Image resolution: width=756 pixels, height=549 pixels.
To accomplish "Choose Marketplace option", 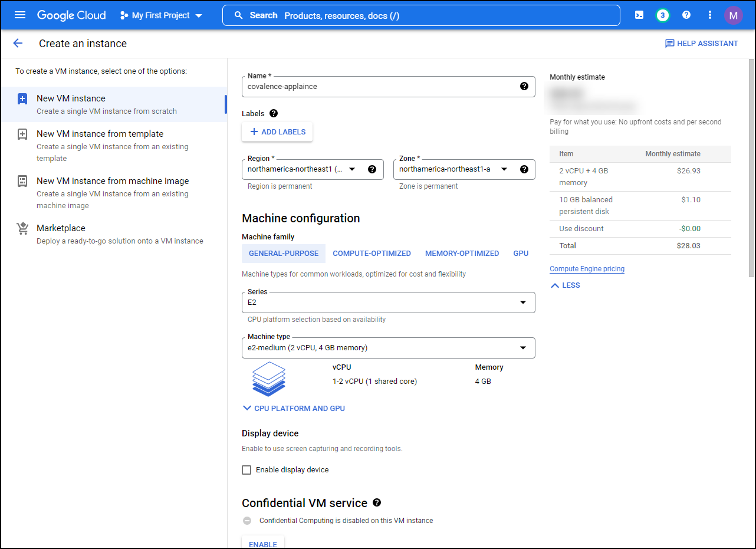I will pyautogui.click(x=114, y=234).
